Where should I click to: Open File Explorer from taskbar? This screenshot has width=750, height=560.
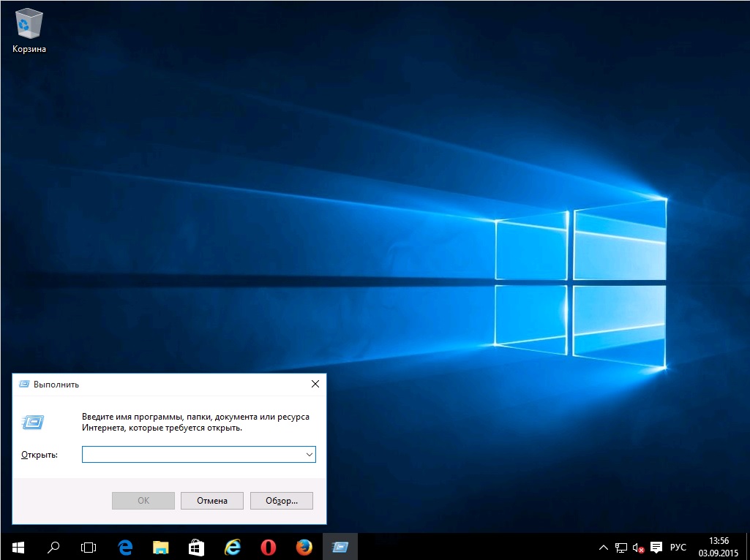click(161, 547)
